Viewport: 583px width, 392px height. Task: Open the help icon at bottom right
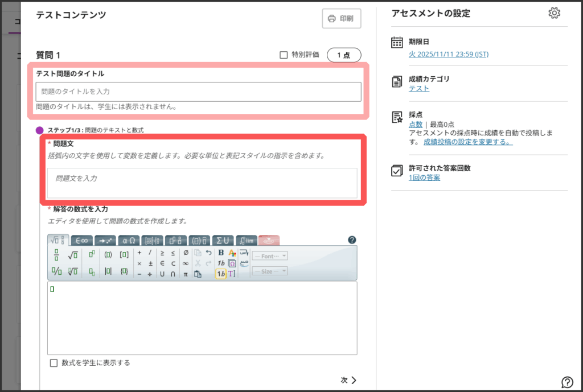coord(567,382)
